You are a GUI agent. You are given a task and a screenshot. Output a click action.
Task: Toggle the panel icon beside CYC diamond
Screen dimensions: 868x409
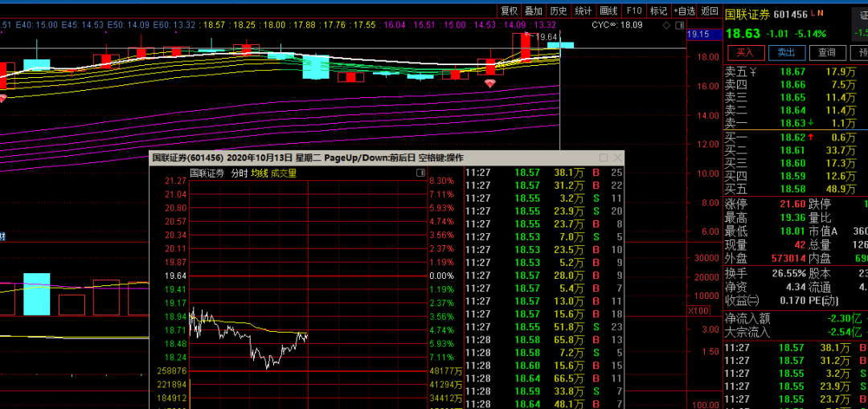point(678,26)
